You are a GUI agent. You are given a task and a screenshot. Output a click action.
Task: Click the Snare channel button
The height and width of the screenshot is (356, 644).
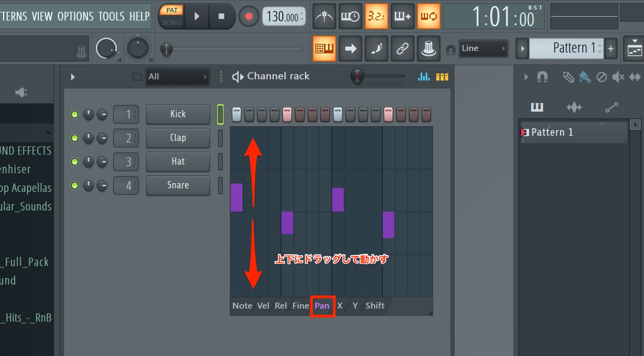(x=178, y=186)
